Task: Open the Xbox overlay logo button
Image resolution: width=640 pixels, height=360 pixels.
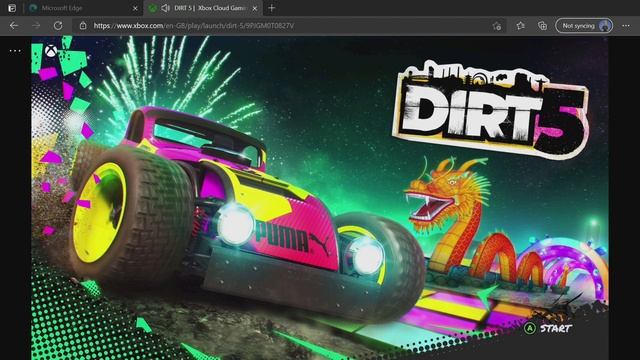Action: (x=51, y=51)
